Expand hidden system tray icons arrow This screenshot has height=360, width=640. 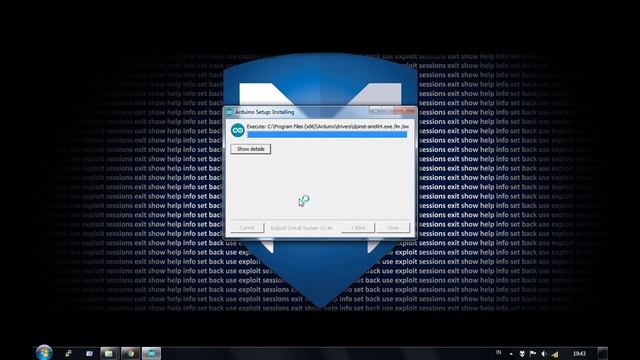tap(511, 354)
